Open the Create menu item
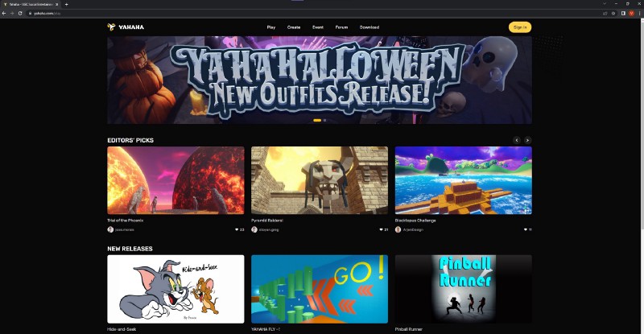644x334 pixels. coord(294,27)
